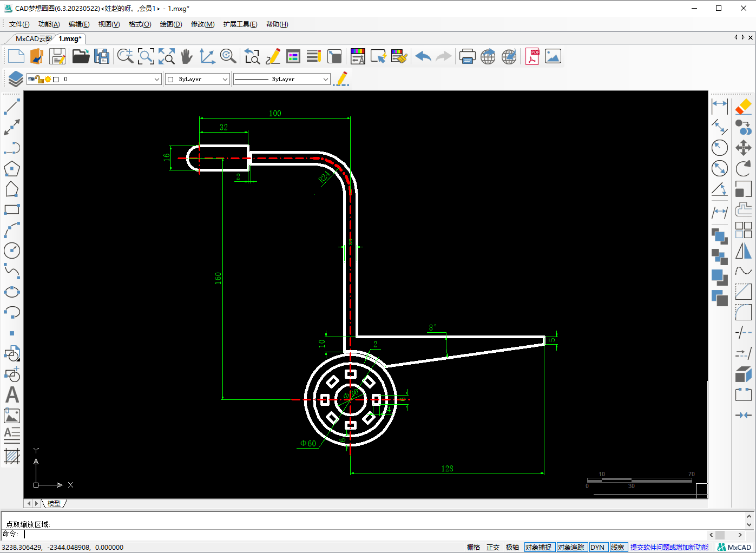Viewport: 756px width, 553px height.
Task: Select the 1.mxg* document tab
Action: point(70,38)
